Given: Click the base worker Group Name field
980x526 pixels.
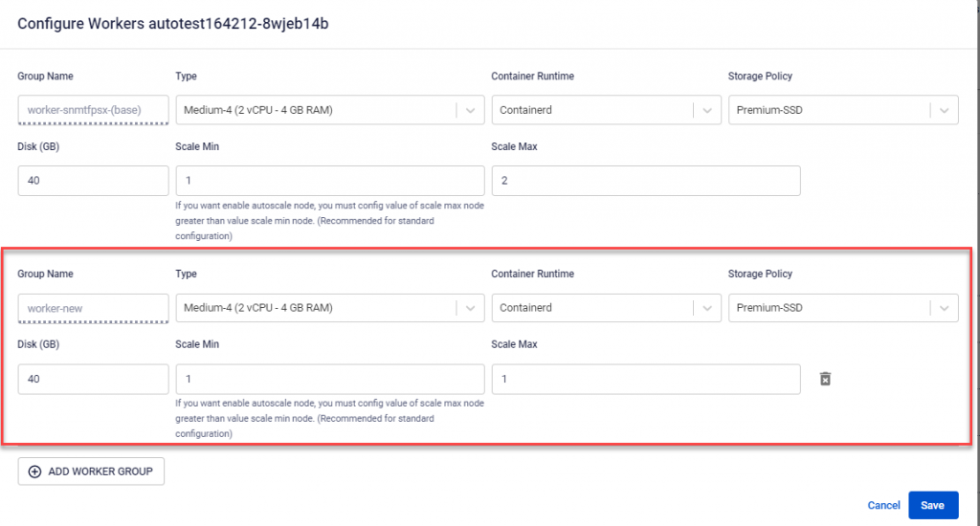Looking at the screenshot, I should click(93, 110).
